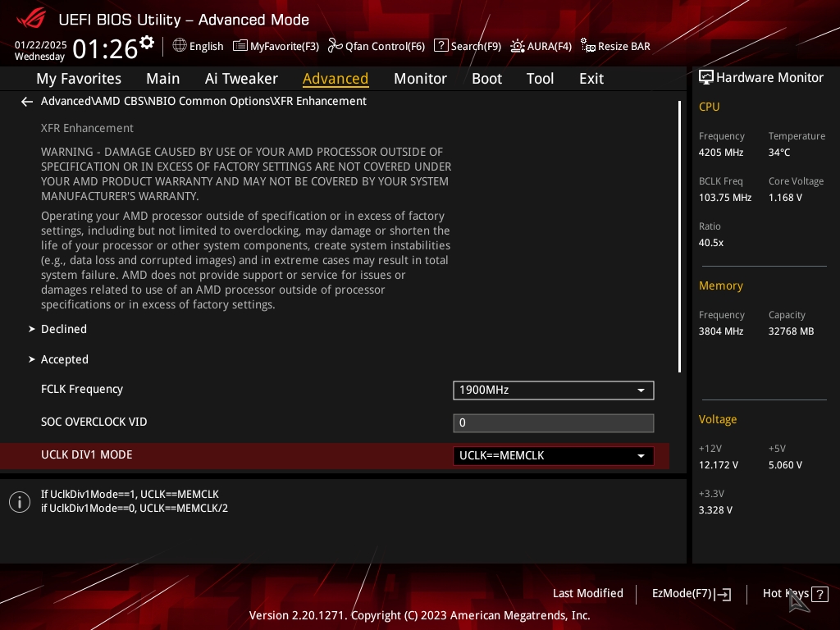The width and height of the screenshot is (840, 630).
Task: Select the FCLK Frequency label
Action: pyautogui.click(x=82, y=390)
